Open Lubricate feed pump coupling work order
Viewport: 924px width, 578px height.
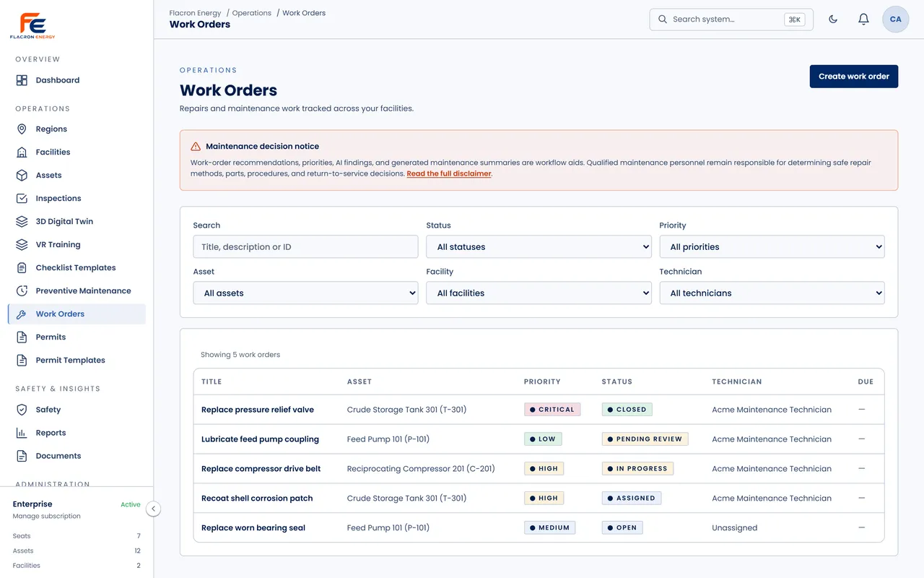coord(260,439)
